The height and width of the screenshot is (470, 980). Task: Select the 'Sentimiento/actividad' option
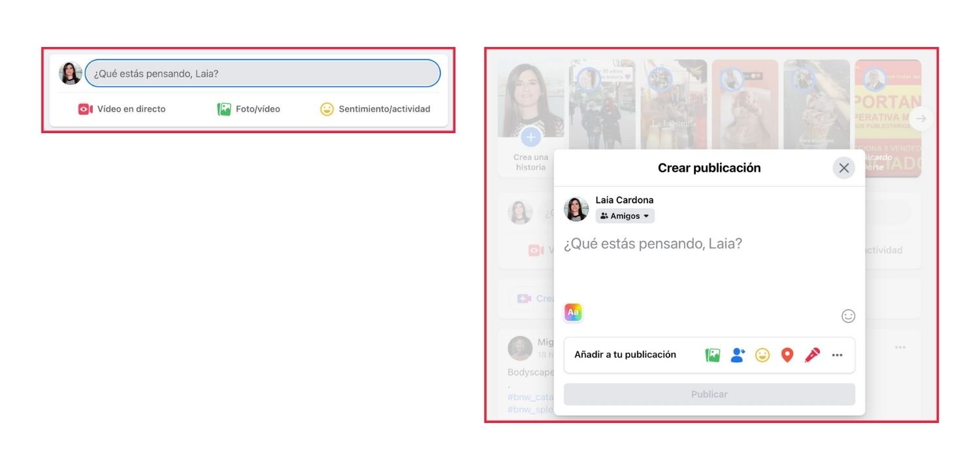375,109
